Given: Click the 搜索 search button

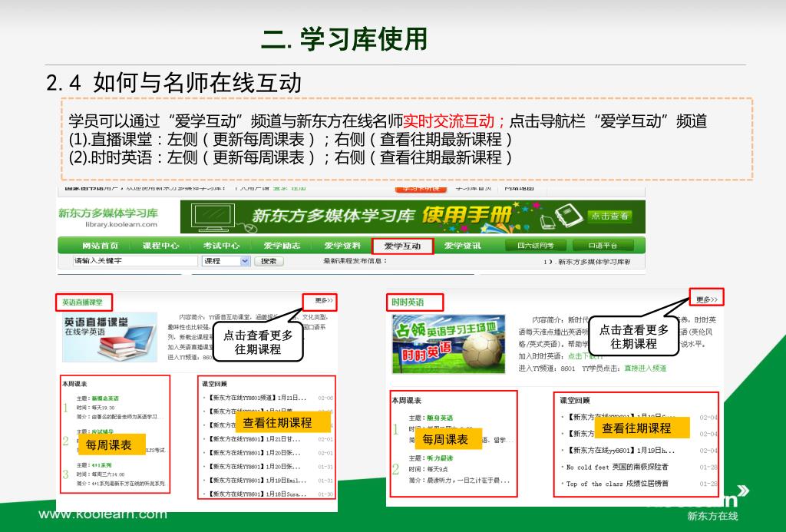Looking at the screenshot, I should point(269,261).
